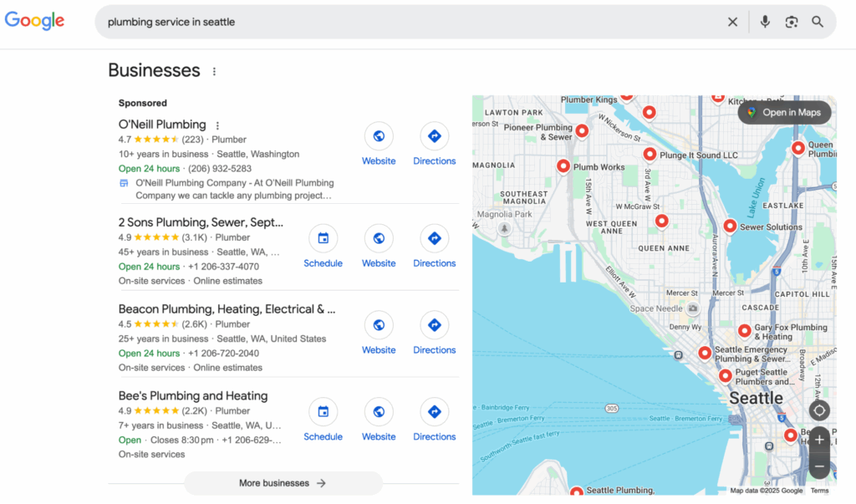
Task: Open Bee's Plumbing and Heating listing title
Action: point(193,396)
